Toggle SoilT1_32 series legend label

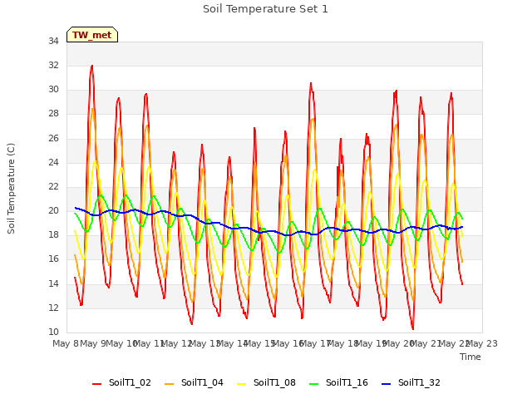click(419, 382)
